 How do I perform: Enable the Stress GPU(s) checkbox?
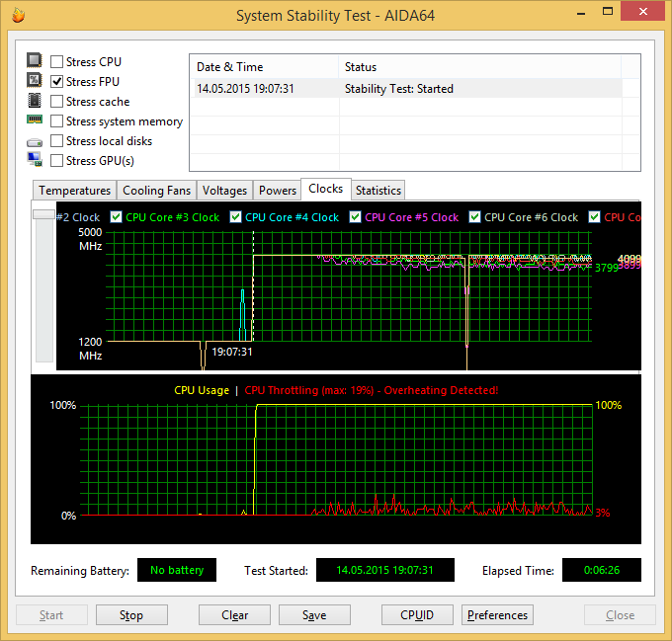click(56, 161)
